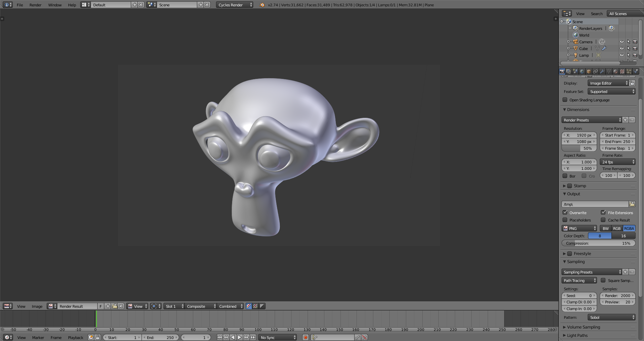
Task: Enable the Cache Result checkbox
Action: click(603, 220)
